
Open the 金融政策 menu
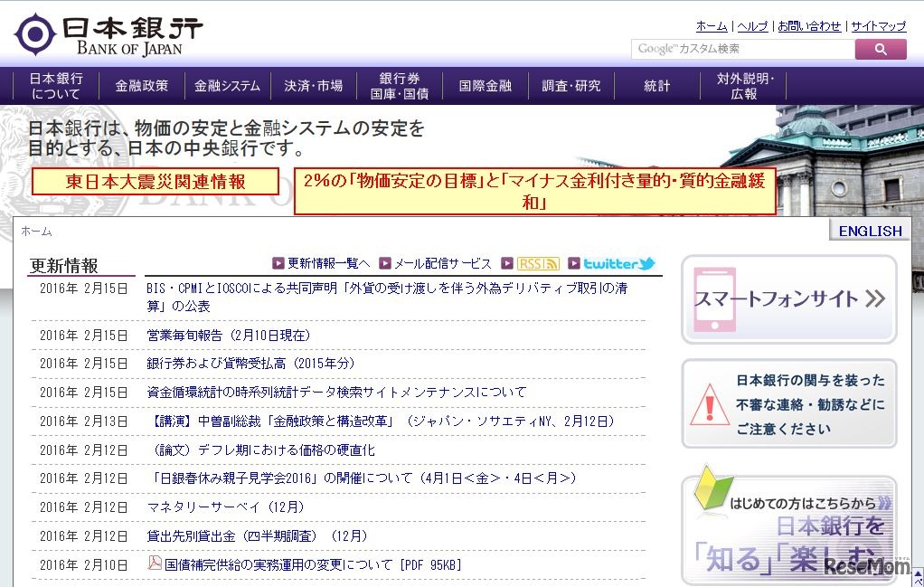(141, 86)
